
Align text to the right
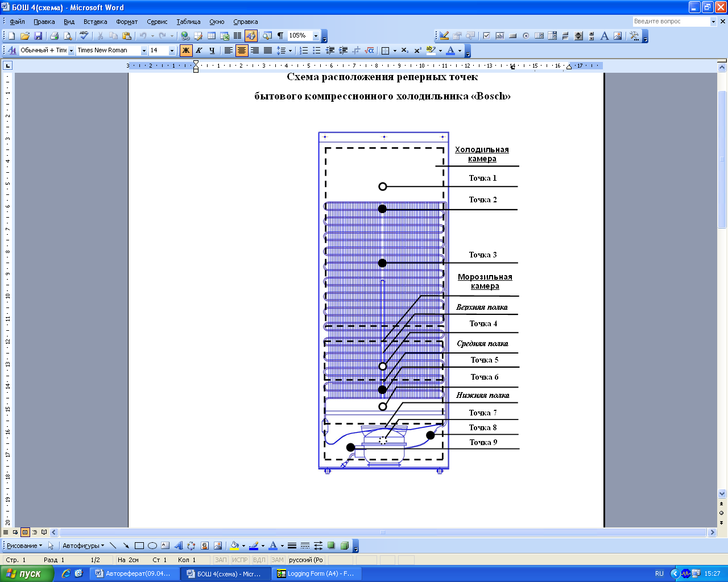click(x=255, y=51)
